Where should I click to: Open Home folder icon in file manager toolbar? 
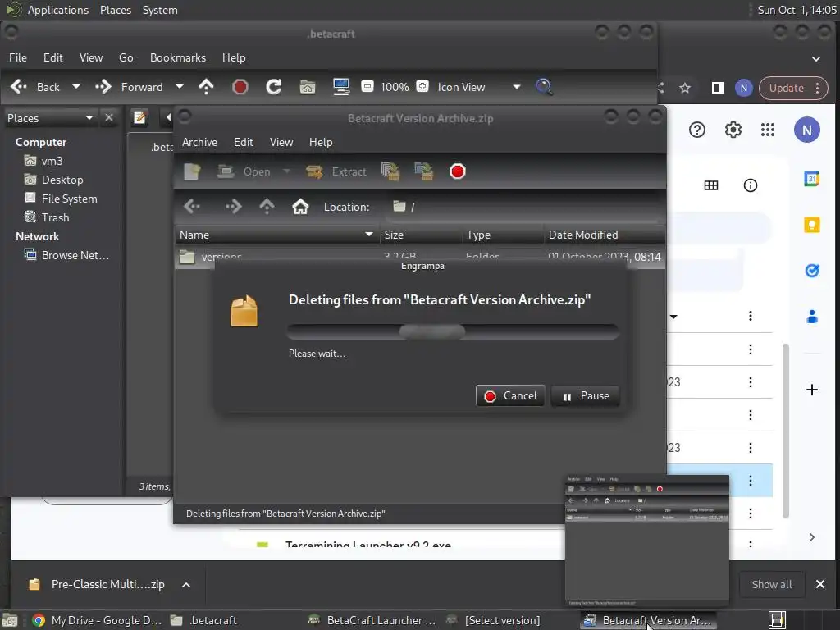pyautogui.click(x=308, y=87)
